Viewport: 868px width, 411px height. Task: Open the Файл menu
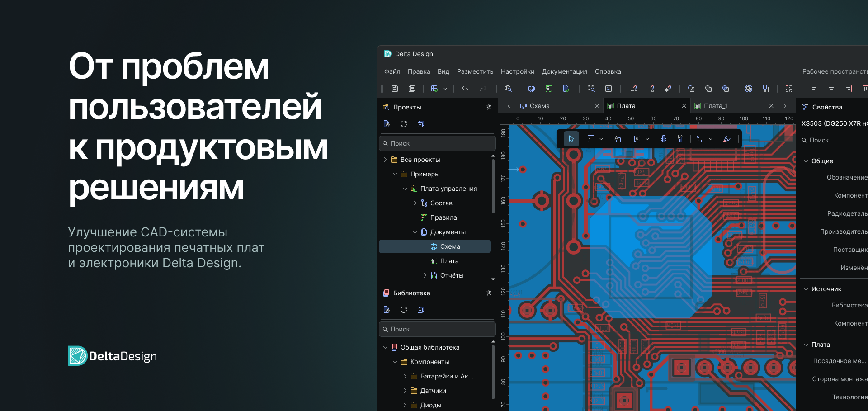392,71
